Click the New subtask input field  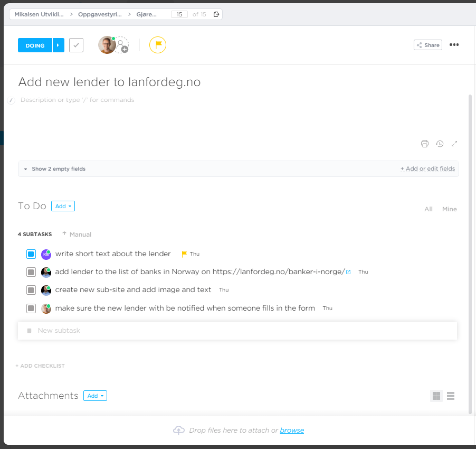coord(237,331)
